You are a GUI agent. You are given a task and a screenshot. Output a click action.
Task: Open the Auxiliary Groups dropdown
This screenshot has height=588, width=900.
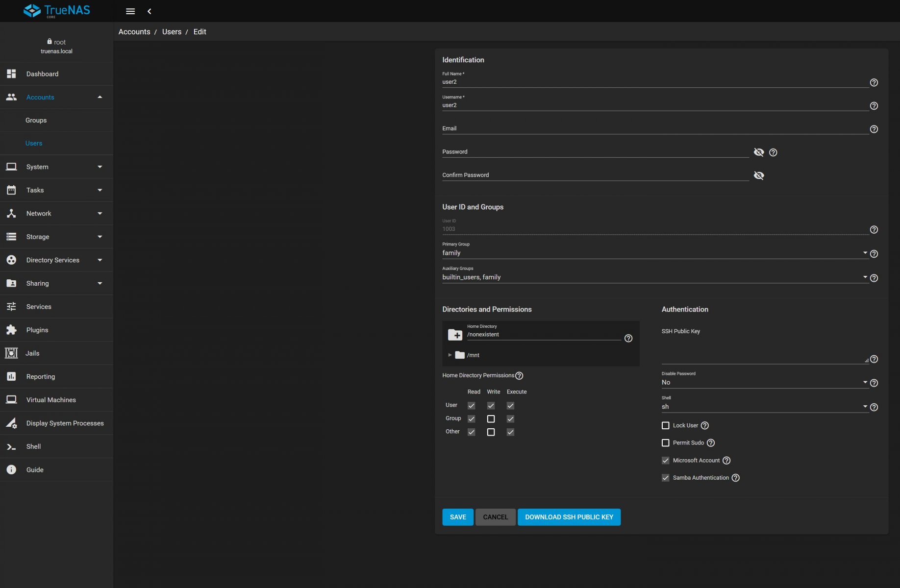click(x=655, y=277)
